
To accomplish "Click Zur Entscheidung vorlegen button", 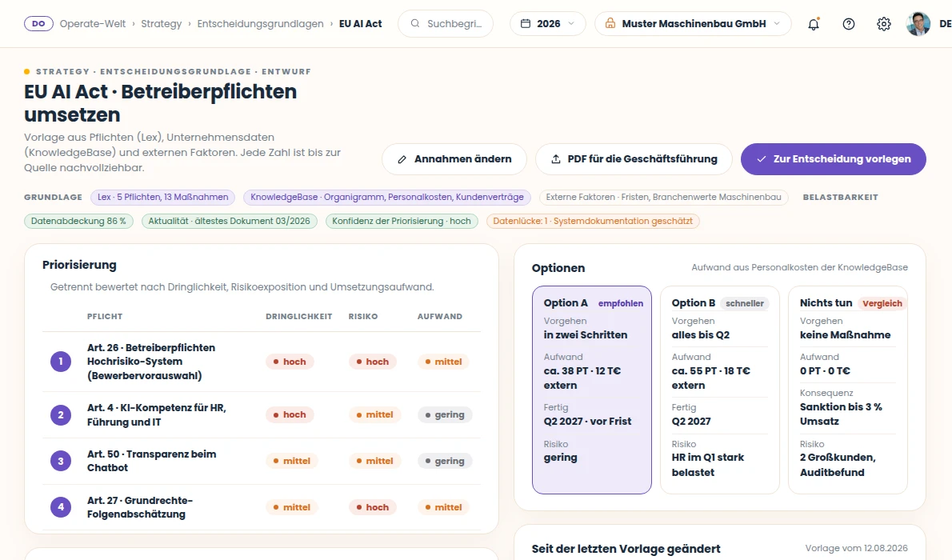I will pyautogui.click(x=833, y=159).
